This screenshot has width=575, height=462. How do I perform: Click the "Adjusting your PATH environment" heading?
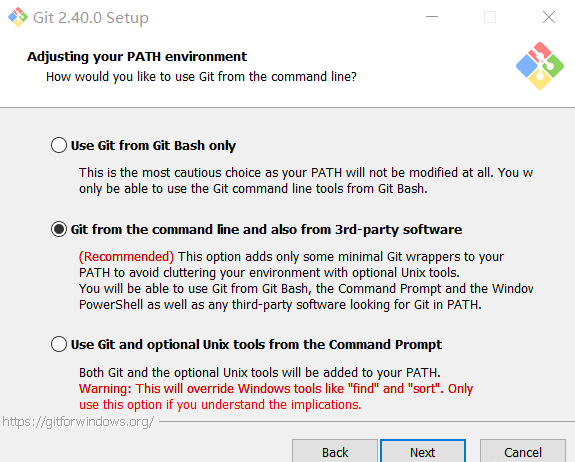click(x=137, y=56)
